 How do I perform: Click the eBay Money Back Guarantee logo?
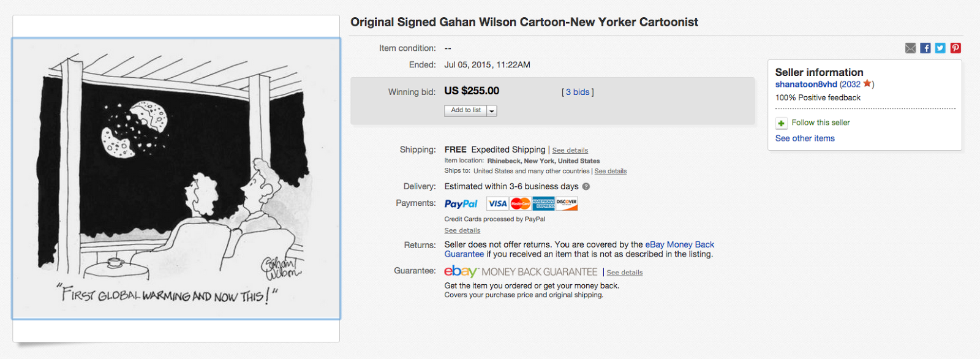coord(521,271)
